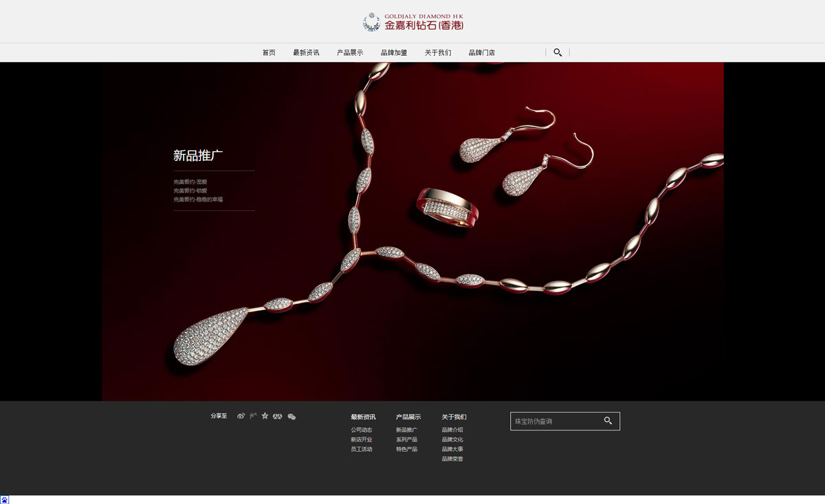
Task: Click the WeChat share icon
Action: point(291,417)
